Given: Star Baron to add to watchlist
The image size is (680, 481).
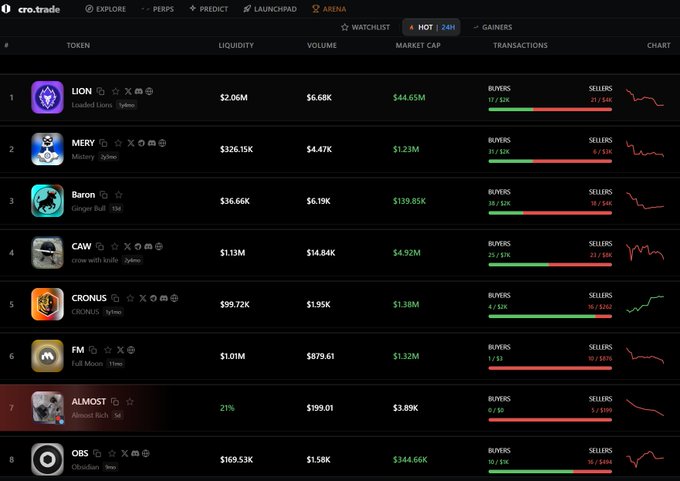Looking at the screenshot, I should [x=118, y=194].
